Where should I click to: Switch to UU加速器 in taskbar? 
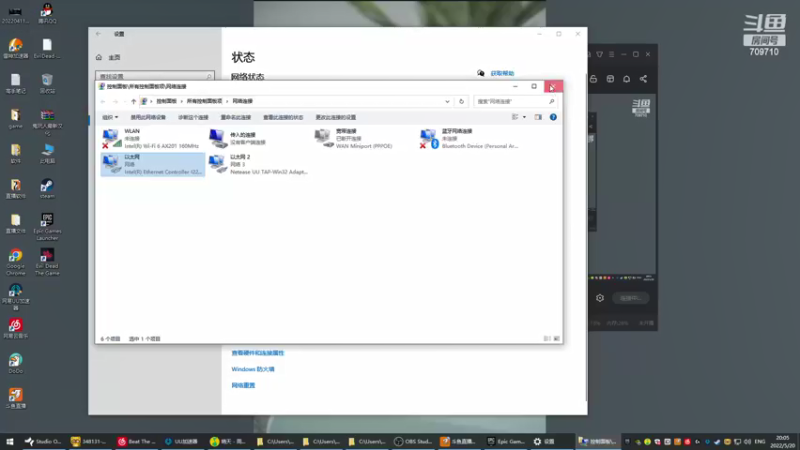(x=182, y=441)
